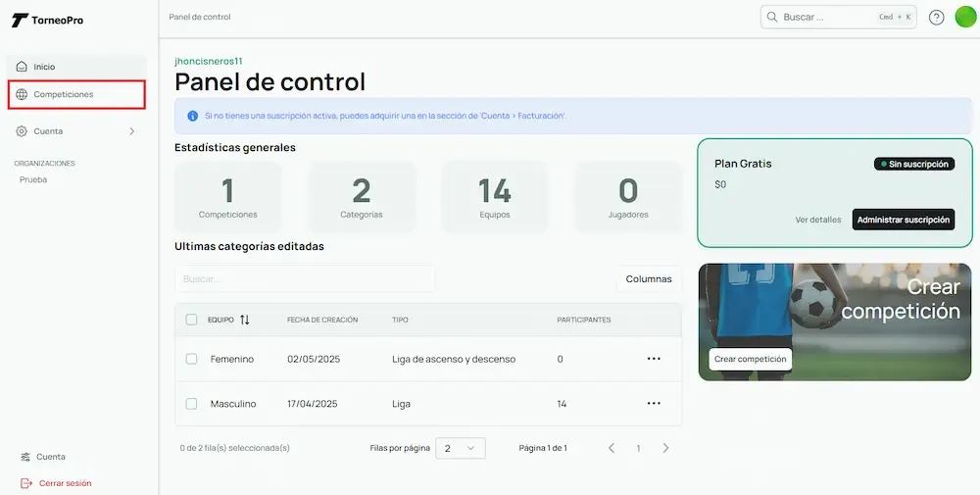Click the Plan Gratis title
This screenshot has height=495, width=980.
[743, 164]
